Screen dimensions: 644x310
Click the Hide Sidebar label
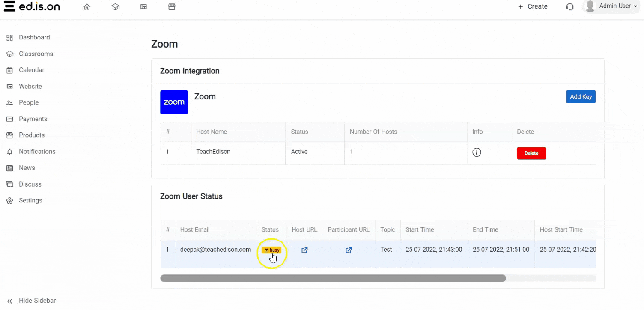[x=37, y=301]
